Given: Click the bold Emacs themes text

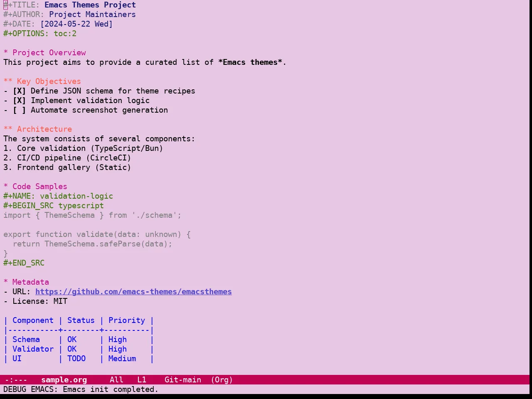Looking at the screenshot, I should click(250, 62).
